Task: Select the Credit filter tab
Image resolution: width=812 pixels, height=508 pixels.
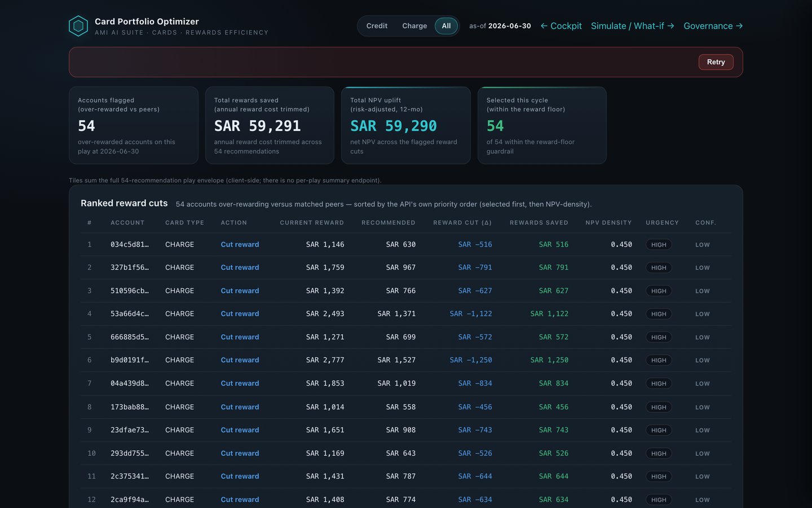Action: click(x=377, y=26)
